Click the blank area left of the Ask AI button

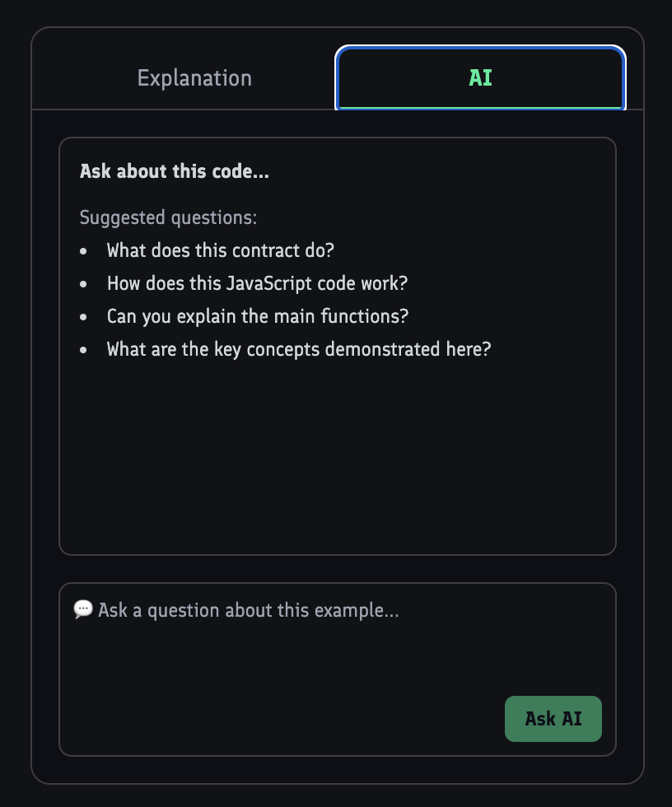pyautogui.click(x=280, y=718)
